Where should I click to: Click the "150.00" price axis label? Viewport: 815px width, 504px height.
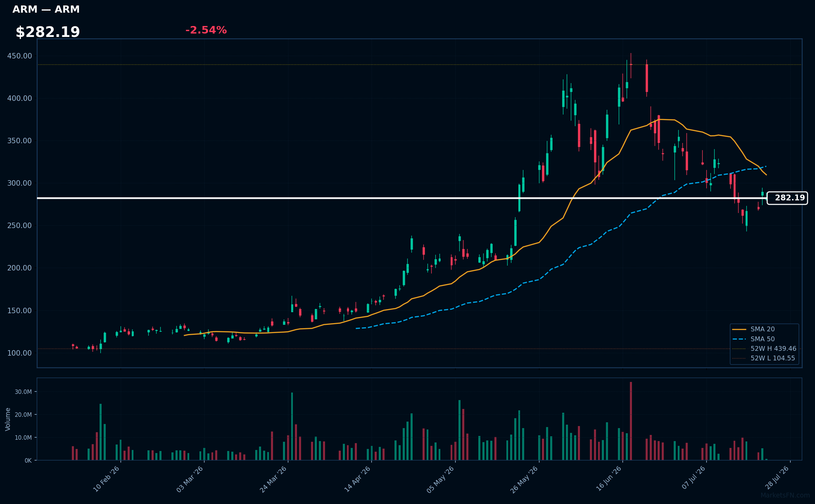point(20,310)
